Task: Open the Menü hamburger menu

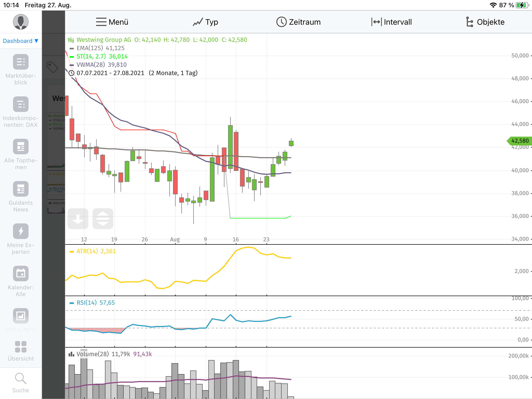Action: 112,22
